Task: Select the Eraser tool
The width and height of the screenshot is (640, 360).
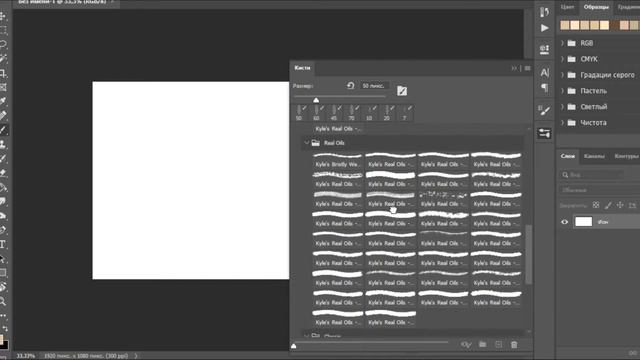Action: 3,173
